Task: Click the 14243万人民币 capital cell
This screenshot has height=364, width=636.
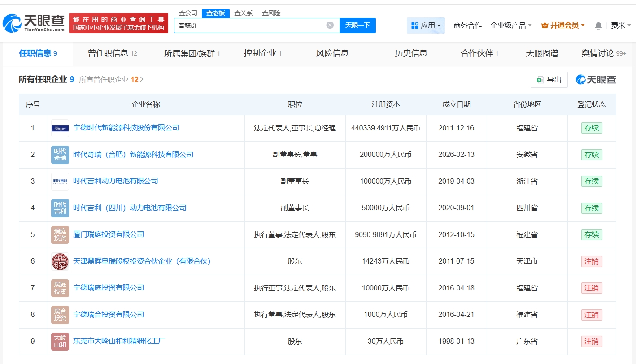Action: 386,261
